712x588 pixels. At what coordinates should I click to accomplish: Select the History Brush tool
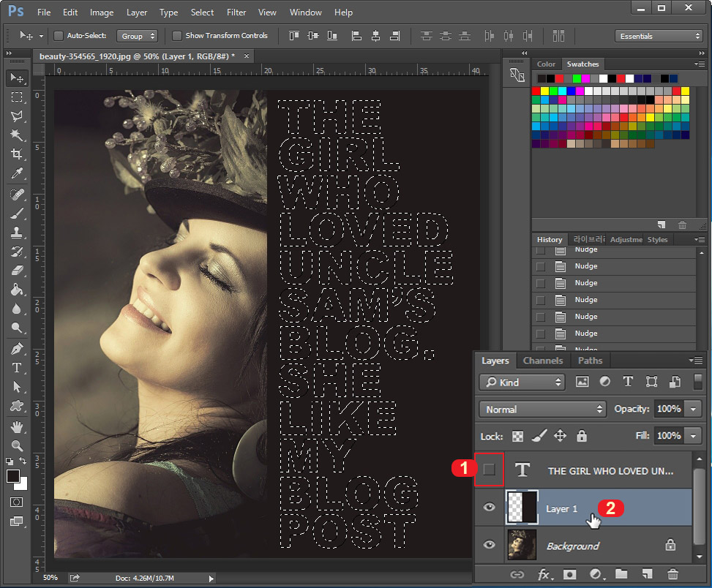tap(17, 252)
